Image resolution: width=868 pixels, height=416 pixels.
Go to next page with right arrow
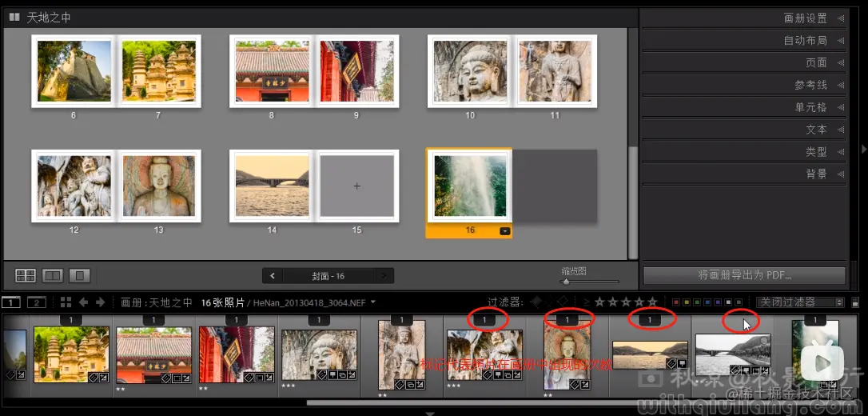click(384, 276)
